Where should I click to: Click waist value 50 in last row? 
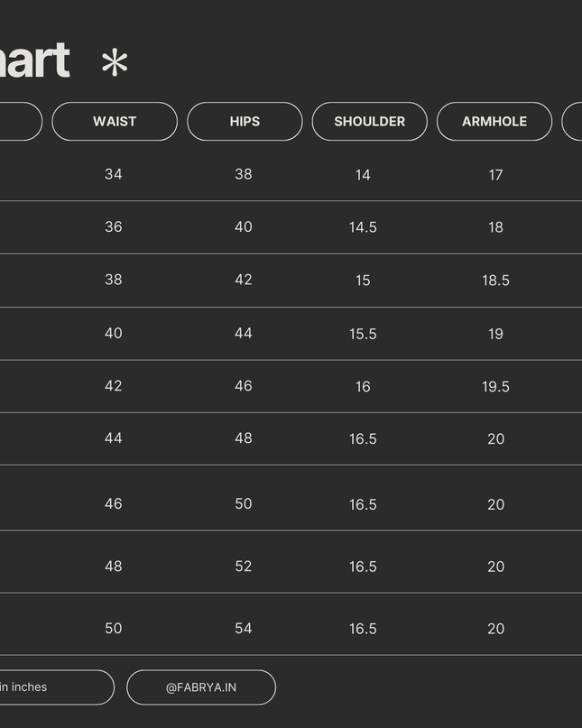(x=114, y=628)
